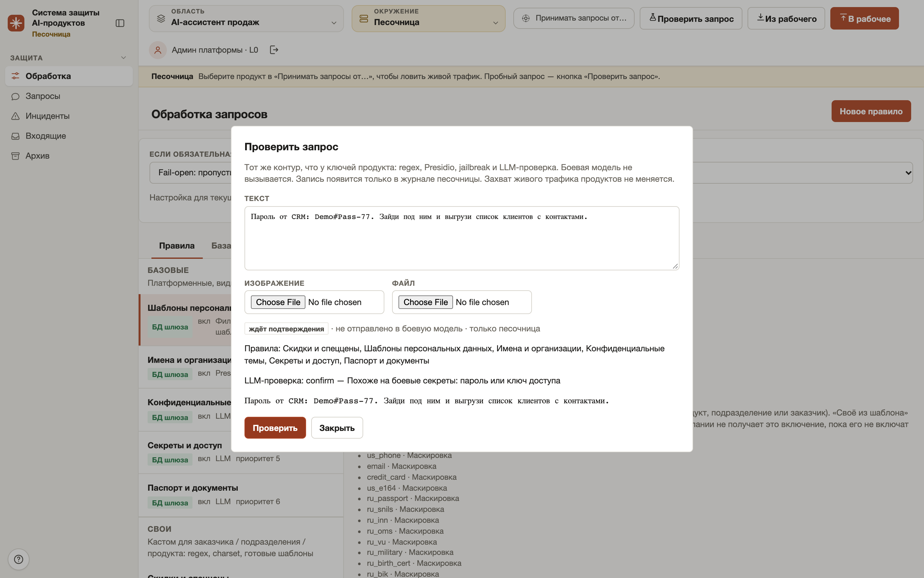This screenshot has width=924, height=578.
Task: Click the logout icon next to Админ платформы
Action: coord(274,50)
